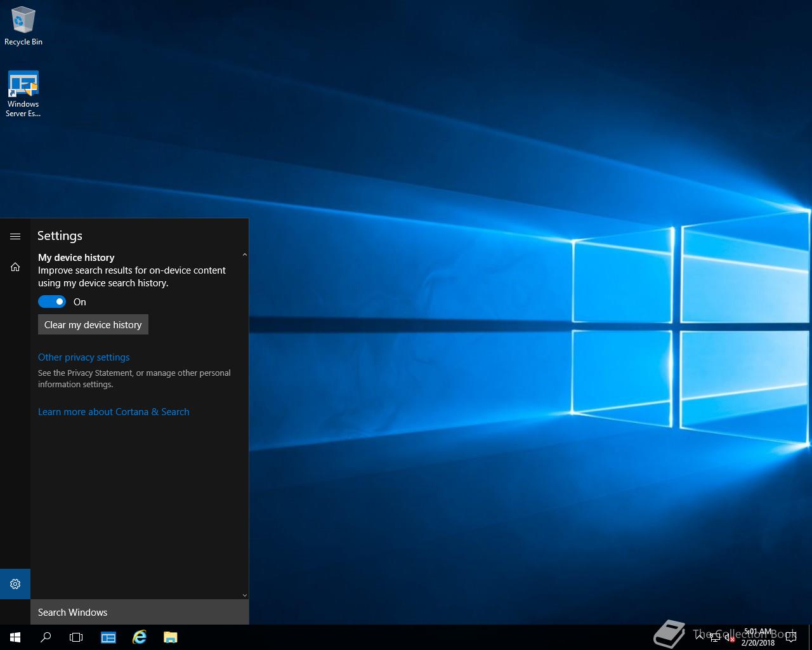Click the Show desktop sliver at taskbar edge

(810, 637)
